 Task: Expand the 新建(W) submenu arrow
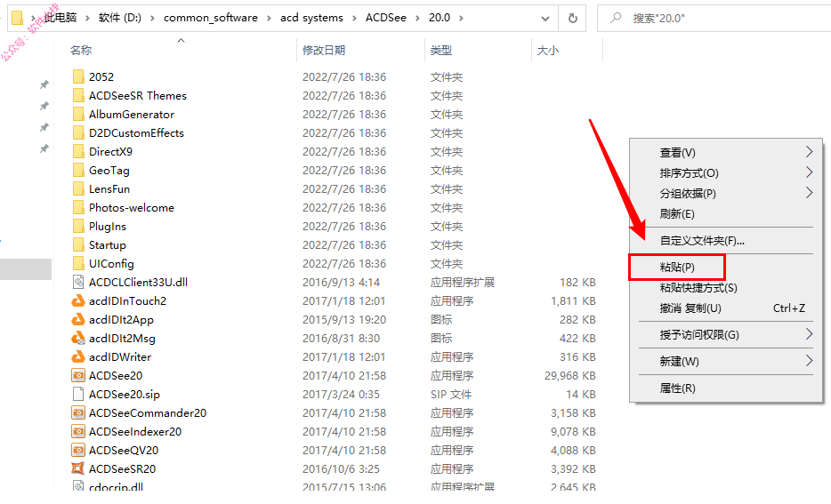(x=809, y=361)
